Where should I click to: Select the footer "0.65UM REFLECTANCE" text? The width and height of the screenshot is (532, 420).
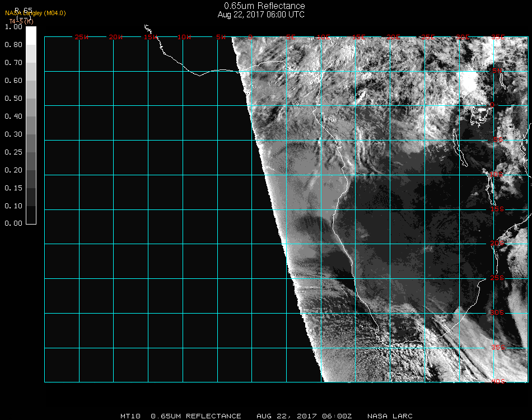pos(196,416)
